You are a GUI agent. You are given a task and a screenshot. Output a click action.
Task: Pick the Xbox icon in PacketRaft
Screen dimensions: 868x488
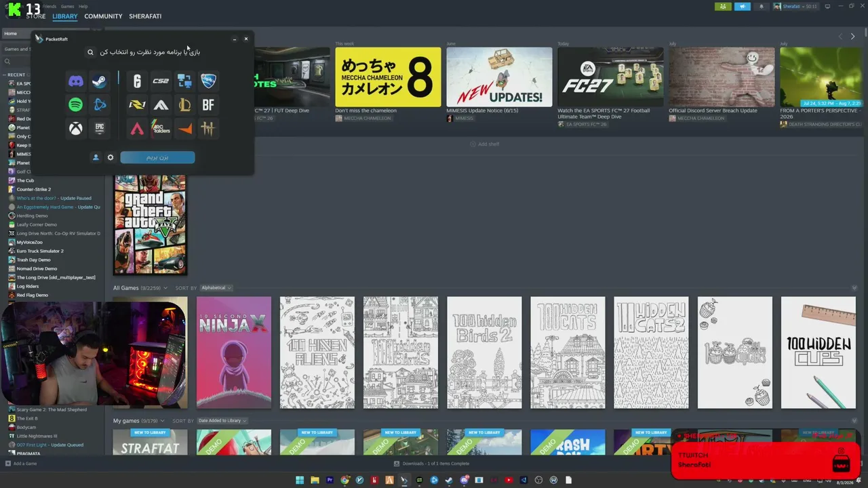click(x=75, y=128)
